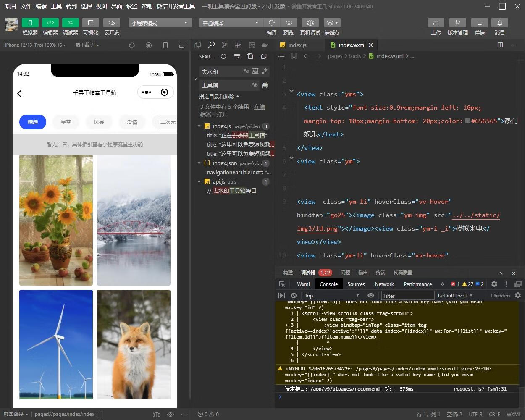Toggle preserve case AB in replace
The height and width of the screenshot is (420, 525).
click(255, 85)
